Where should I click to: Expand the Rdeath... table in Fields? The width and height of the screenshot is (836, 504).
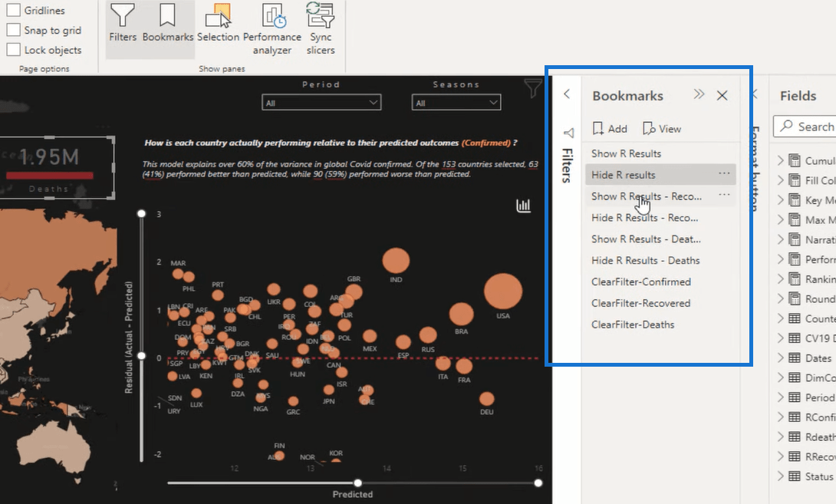[781, 436]
